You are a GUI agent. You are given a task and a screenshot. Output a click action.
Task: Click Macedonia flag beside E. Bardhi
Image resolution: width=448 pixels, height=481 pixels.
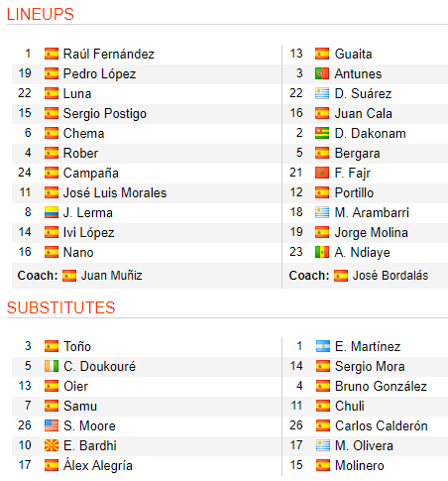click(x=52, y=445)
